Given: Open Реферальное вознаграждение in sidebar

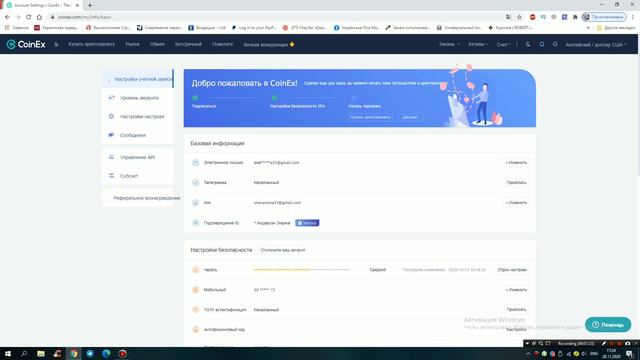Looking at the screenshot, I should [x=142, y=198].
